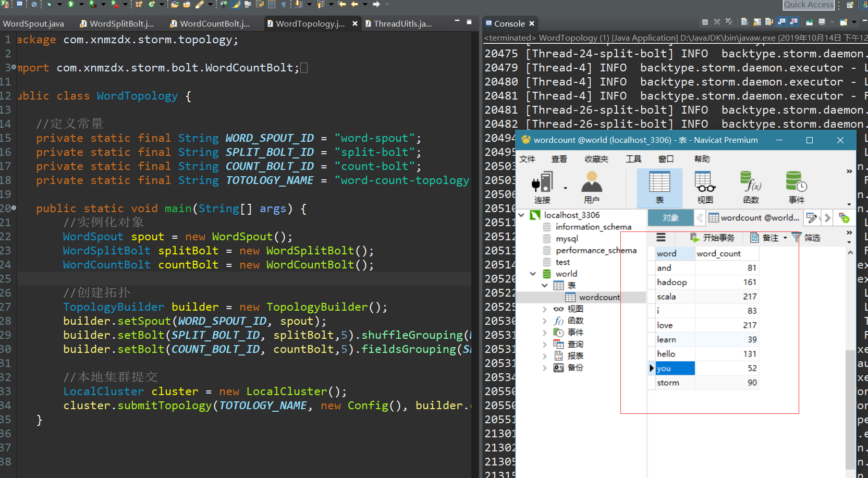This screenshot has width=868, height=478.
Task: Click the Navicat table vertical scrollbar
Action: click(850, 360)
